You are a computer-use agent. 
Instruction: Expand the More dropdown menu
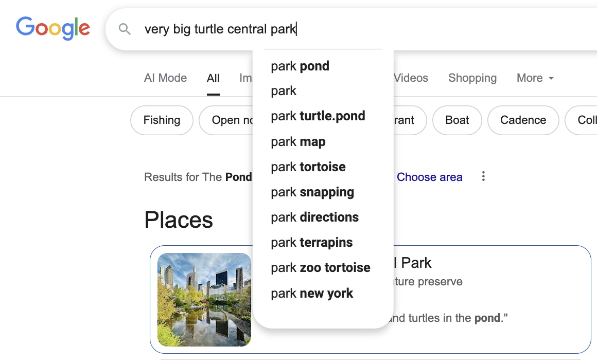point(535,78)
